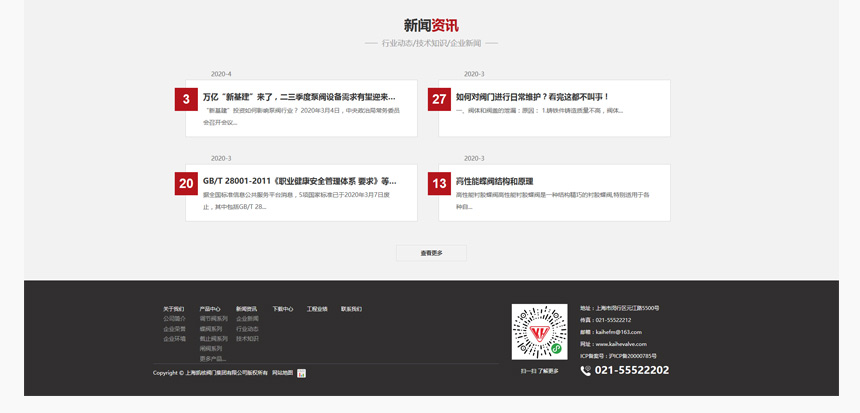Click the red date badge "20"
Screen dimensions: 860x413
pos(185,183)
